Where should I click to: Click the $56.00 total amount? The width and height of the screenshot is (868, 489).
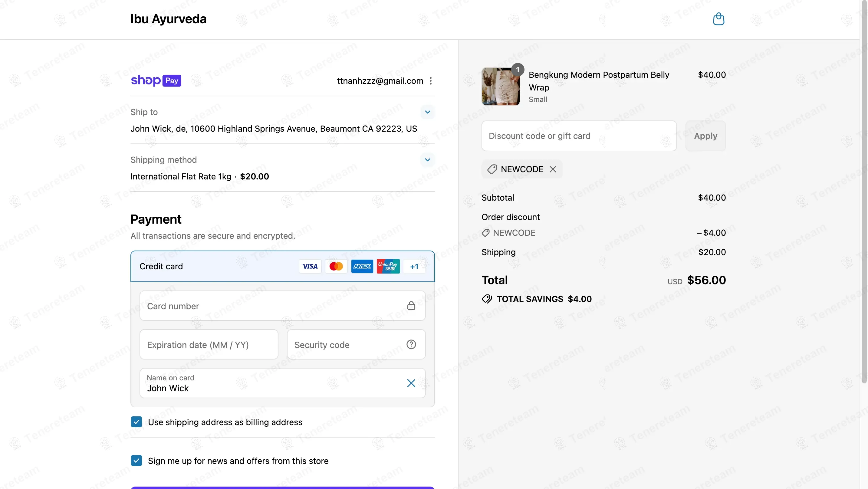pyautogui.click(x=706, y=280)
